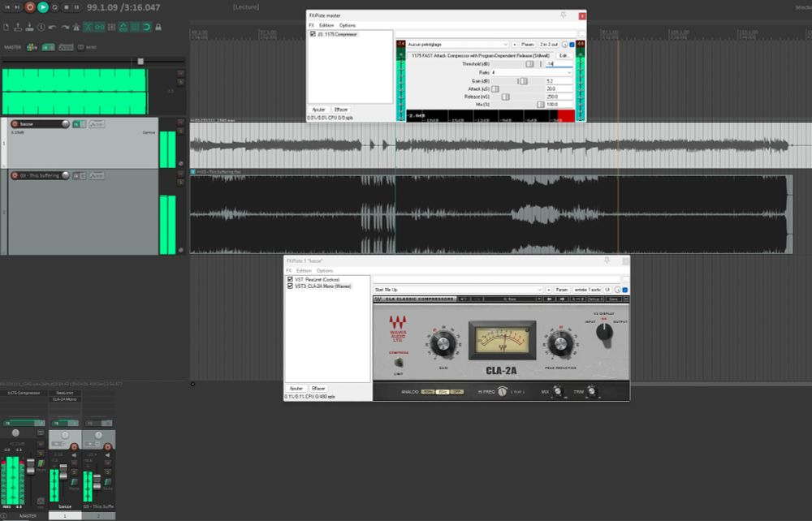Click Ajouter in basse FX window
Viewport: 812px width, 521px height.
tap(296, 388)
